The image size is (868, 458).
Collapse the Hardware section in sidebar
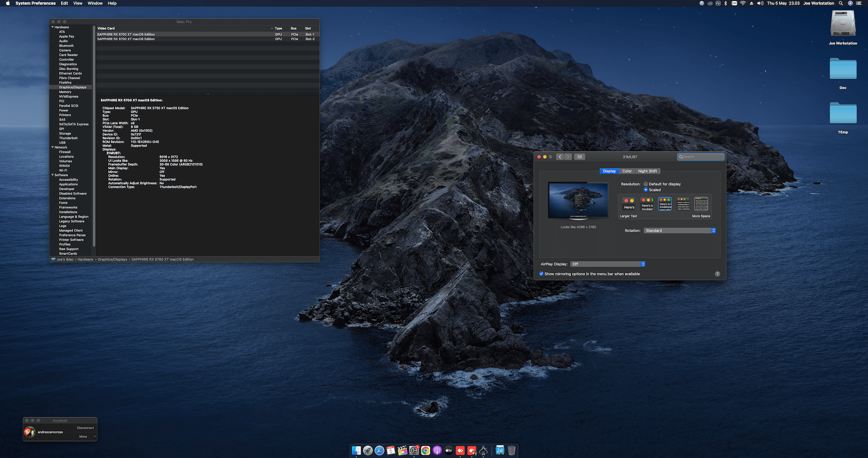pyautogui.click(x=52, y=27)
